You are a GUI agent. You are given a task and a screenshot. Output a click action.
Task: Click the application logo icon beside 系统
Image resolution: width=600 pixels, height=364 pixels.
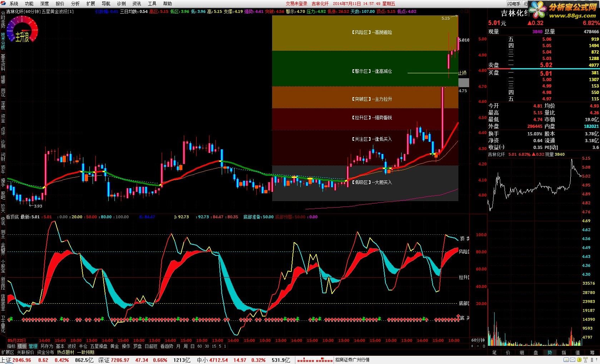point(3,4)
